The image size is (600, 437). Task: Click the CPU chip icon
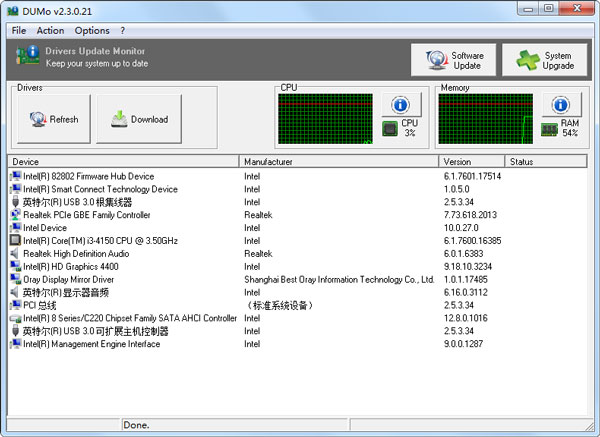pos(390,129)
